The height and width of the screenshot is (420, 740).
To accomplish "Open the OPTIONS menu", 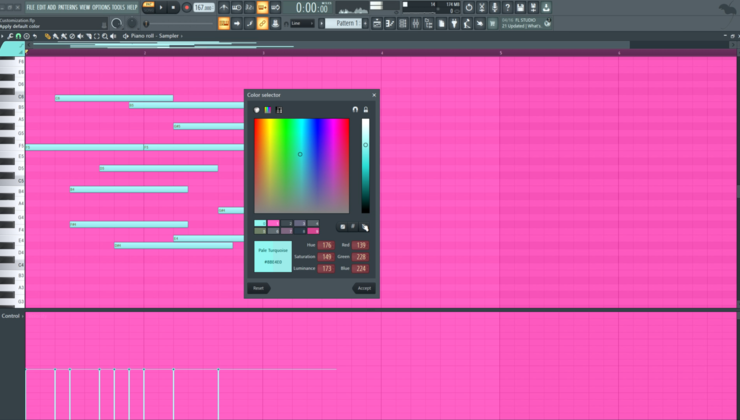I will (101, 6).
